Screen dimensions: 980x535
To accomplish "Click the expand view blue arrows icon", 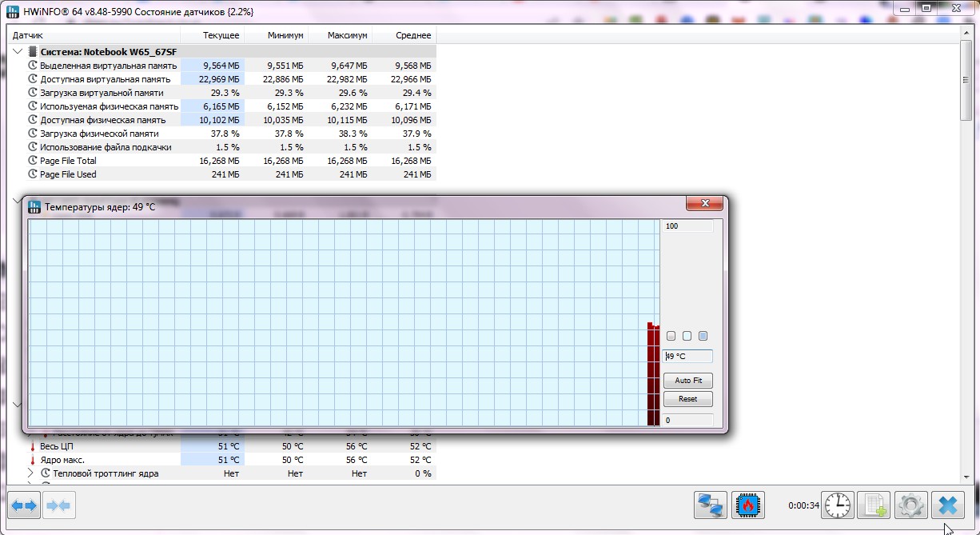I will tap(23, 505).
